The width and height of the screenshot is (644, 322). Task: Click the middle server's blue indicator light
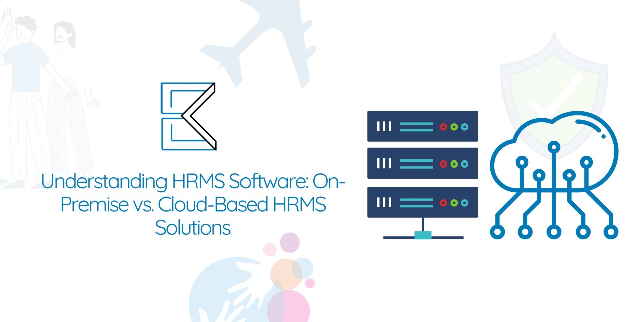coord(464,164)
